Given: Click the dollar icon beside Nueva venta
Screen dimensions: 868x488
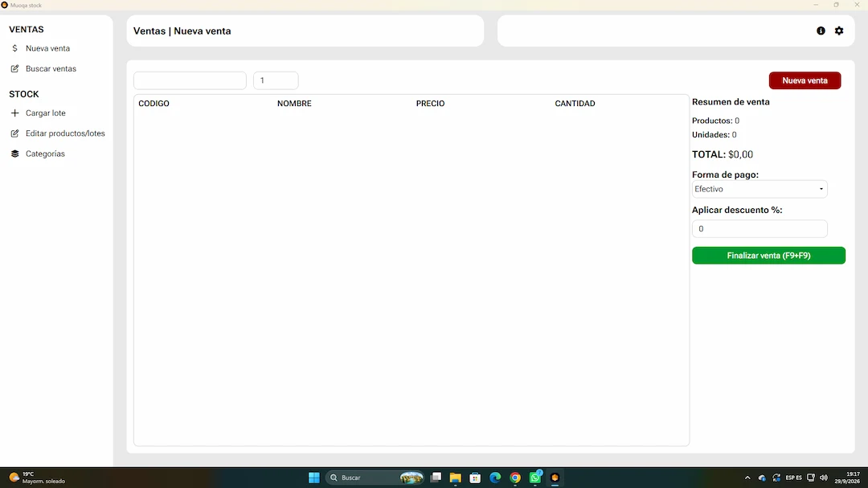Looking at the screenshot, I should click(15, 48).
